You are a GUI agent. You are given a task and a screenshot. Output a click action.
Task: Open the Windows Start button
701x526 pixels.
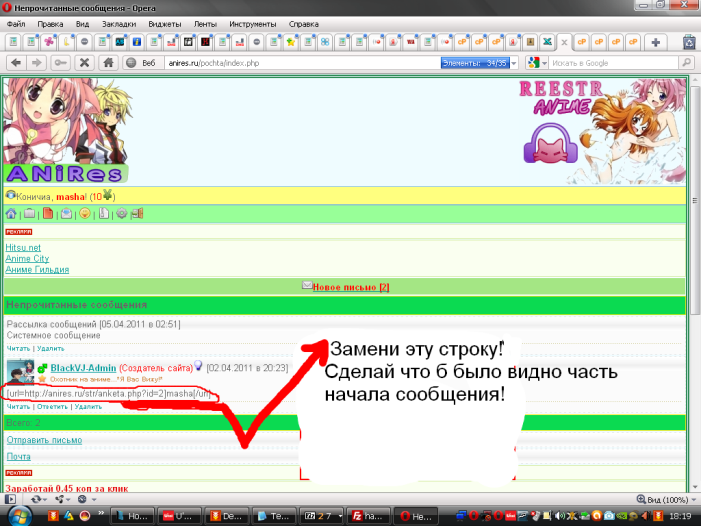pos(19,516)
